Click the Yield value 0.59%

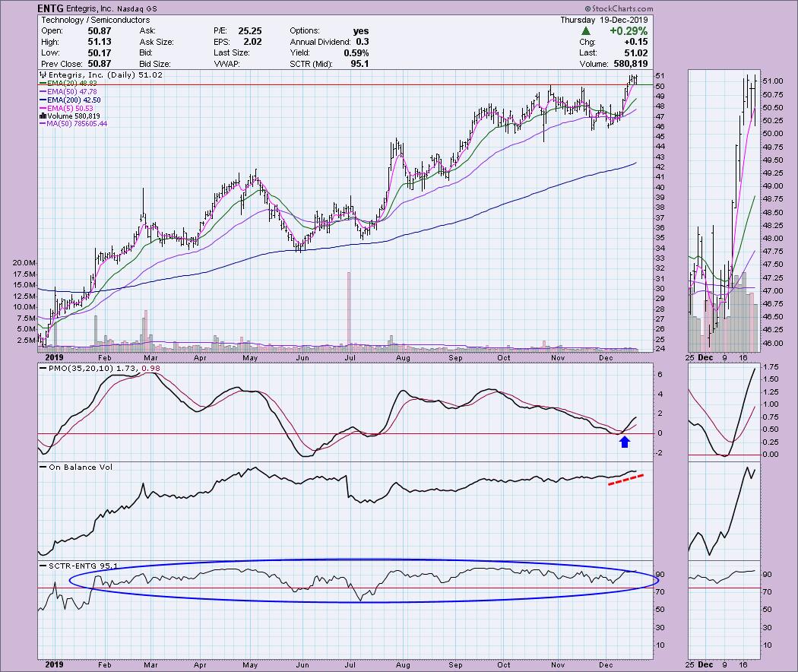356,53
